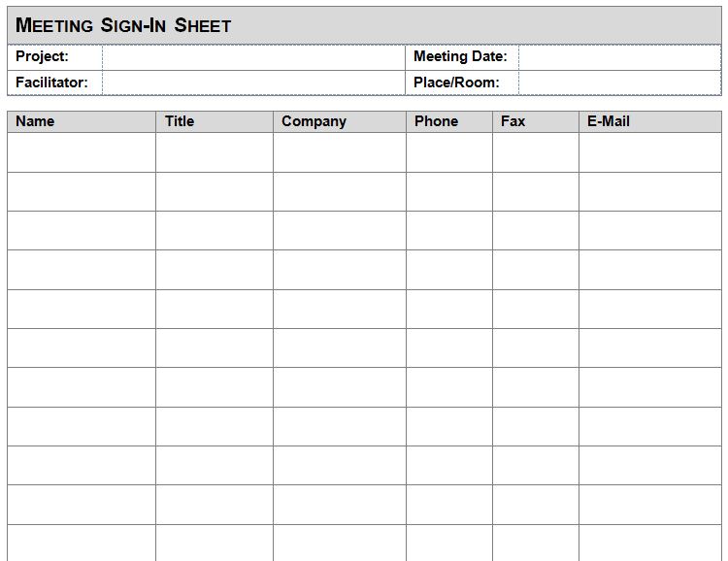Click the second row Name cell
The image size is (728, 561).
tap(82, 192)
